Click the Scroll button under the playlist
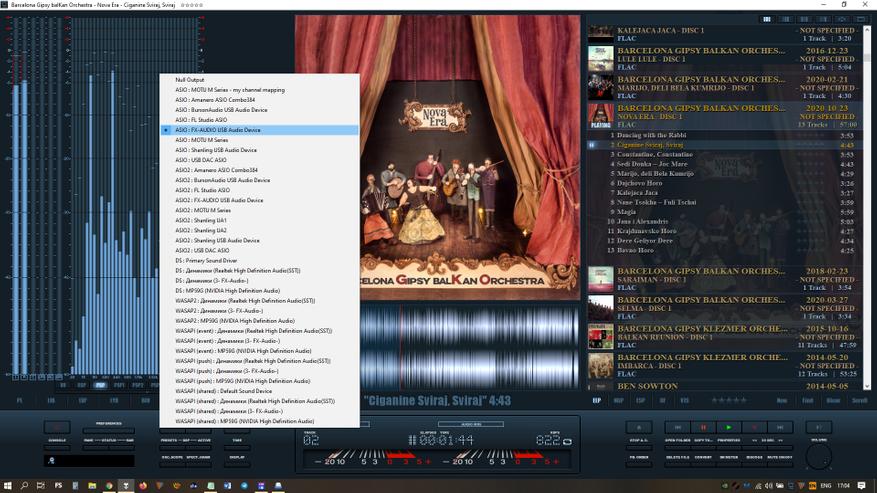Screen dimensions: 877x493 point(859,401)
